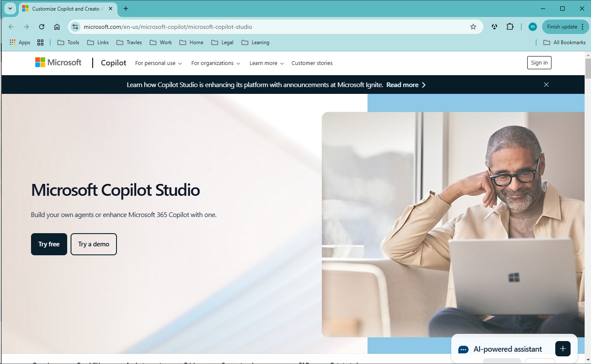Expand the Learn more menu
The width and height of the screenshot is (591, 364).
[267, 63]
